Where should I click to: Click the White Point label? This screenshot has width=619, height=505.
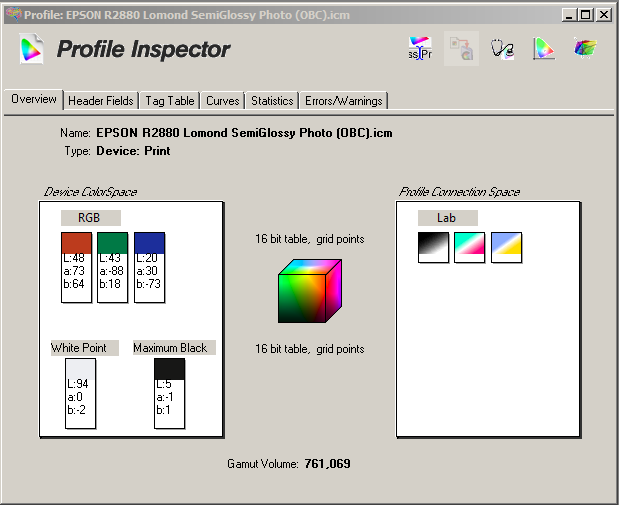point(84,348)
